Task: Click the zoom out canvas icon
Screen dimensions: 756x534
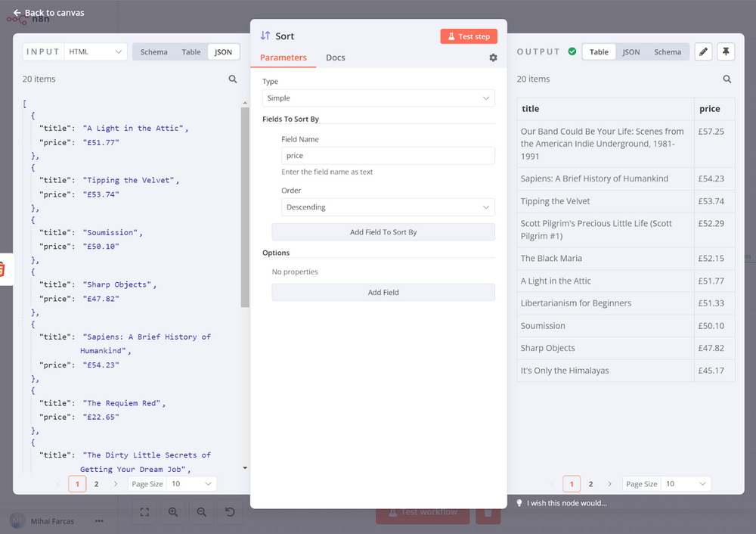Action: click(x=202, y=512)
